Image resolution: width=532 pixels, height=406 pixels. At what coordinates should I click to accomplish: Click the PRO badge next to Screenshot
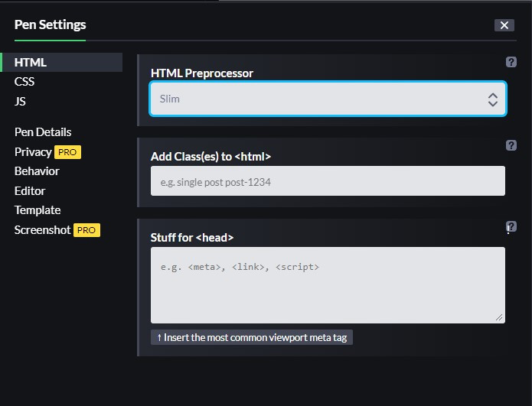click(x=86, y=230)
